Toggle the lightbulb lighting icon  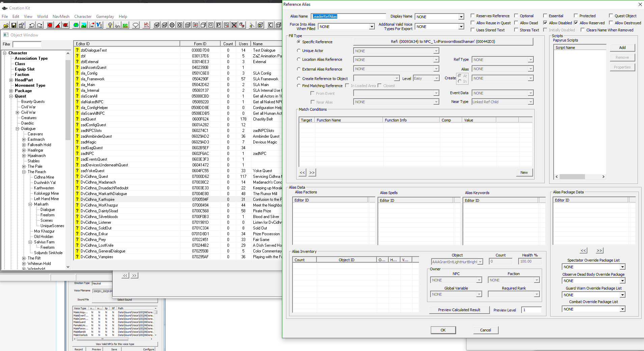110,25
